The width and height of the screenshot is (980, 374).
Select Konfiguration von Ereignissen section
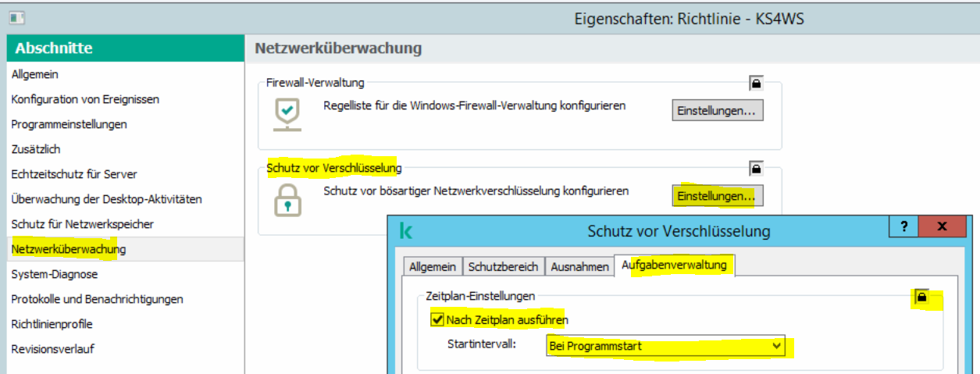tap(125, 99)
